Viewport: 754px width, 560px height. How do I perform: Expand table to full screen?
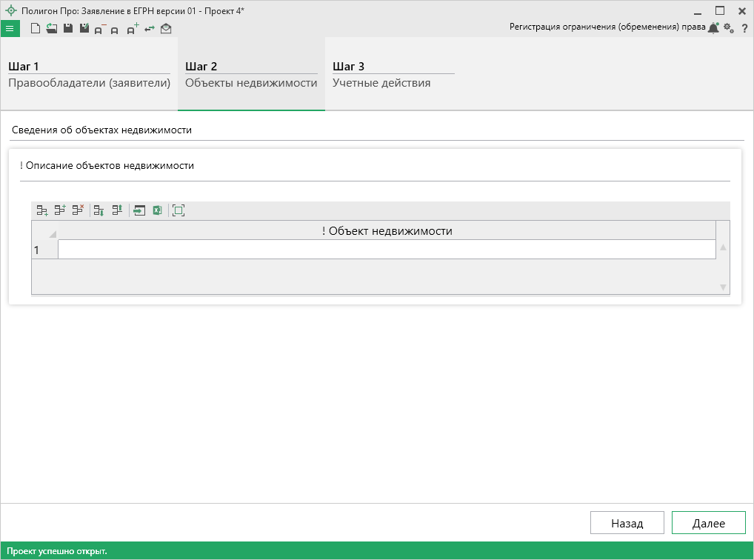coord(179,210)
